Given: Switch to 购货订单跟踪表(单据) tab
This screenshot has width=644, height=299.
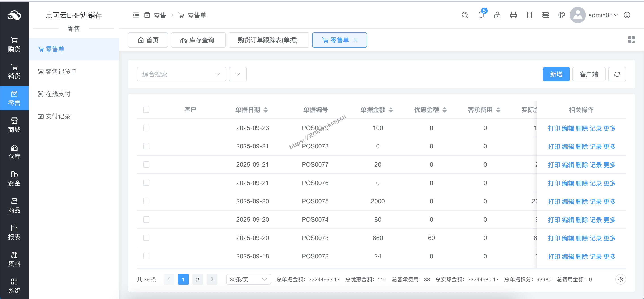Looking at the screenshot, I should tap(269, 40).
